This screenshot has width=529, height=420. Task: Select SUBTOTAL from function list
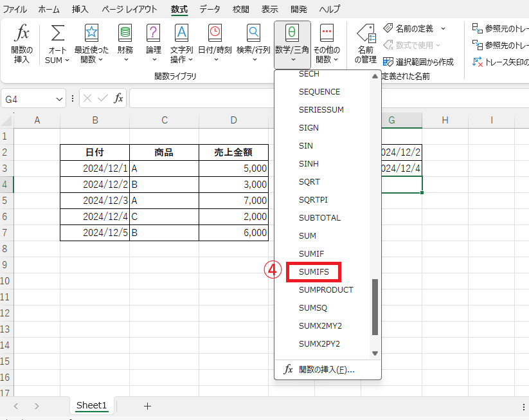[x=319, y=218]
